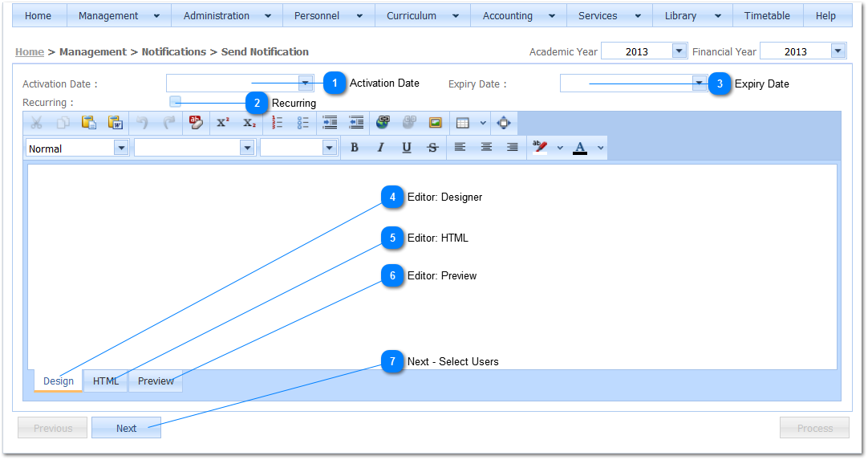
Task: Insert a bulleted list
Action: click(302, 123)
